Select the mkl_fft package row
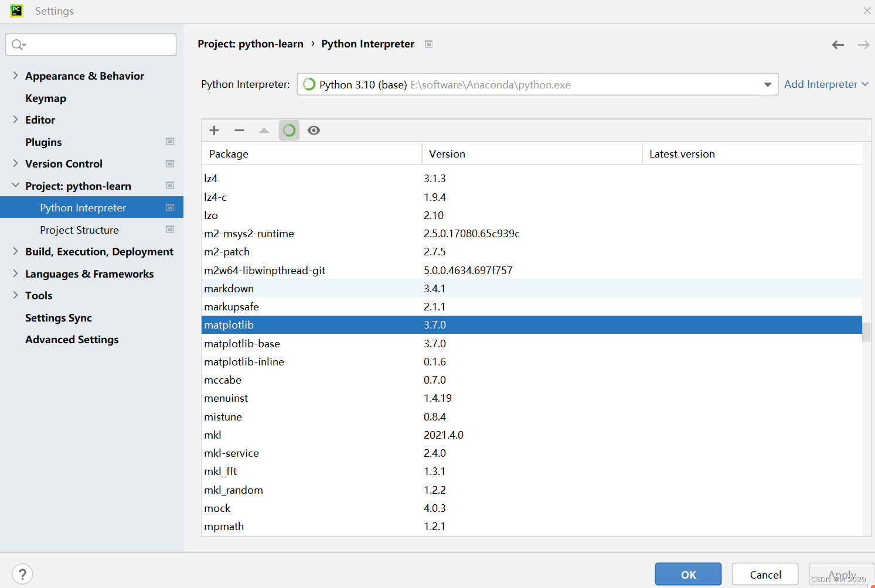 pyautogui.click(x=532, y=471)
